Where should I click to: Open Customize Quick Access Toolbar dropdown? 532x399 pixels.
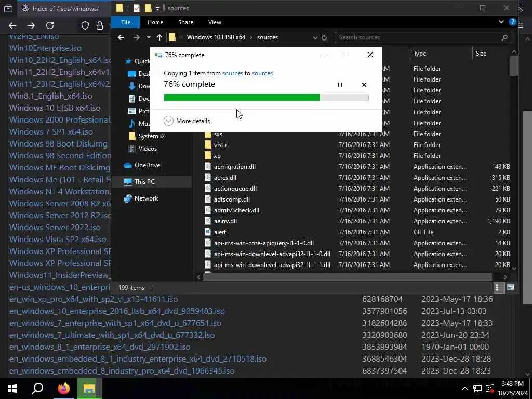157,8
